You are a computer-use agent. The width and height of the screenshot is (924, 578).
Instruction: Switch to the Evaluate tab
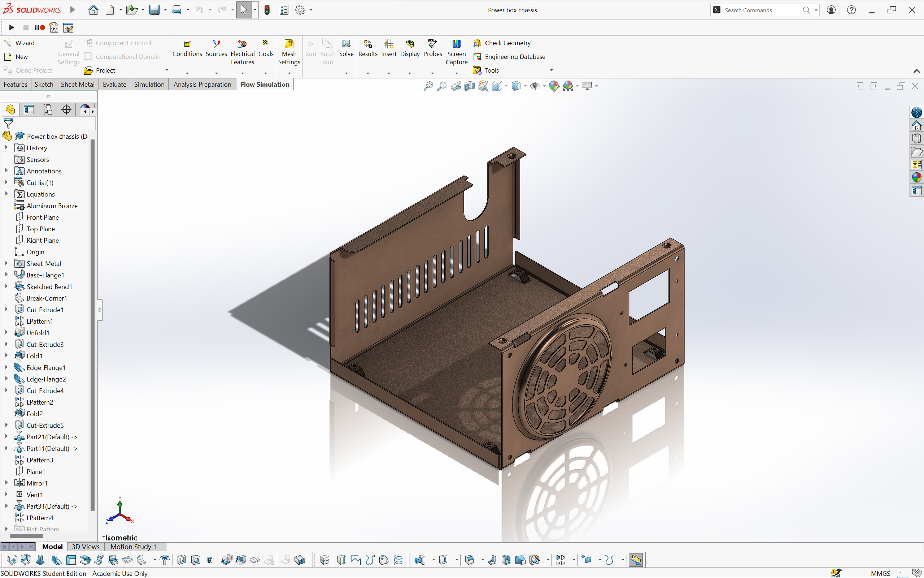pyautogui.click(x=114, y=85)
